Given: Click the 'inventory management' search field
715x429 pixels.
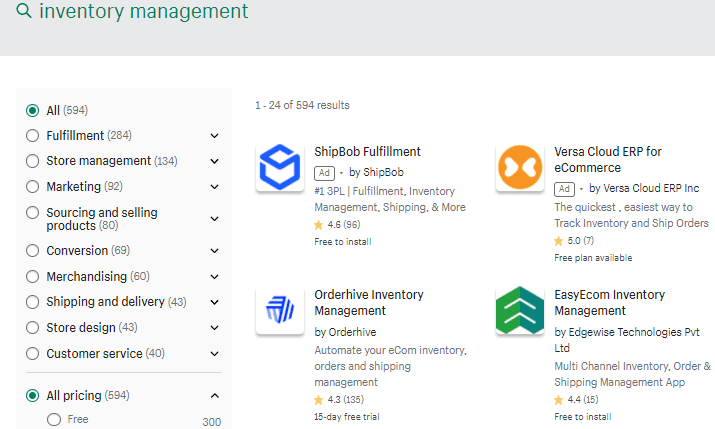Looking at the screenshot, I should click(x=144, y=11).
